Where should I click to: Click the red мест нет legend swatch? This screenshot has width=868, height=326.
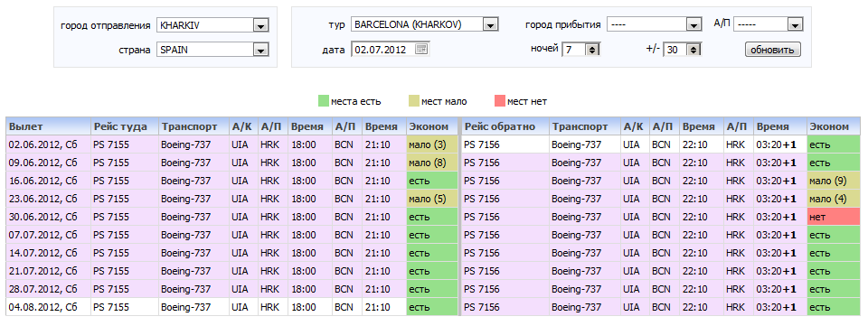(499, 101)
